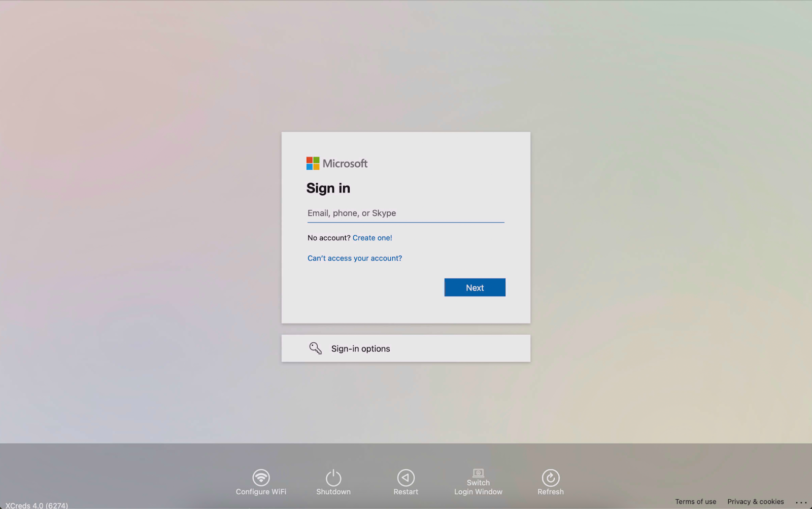Click the XCreds 4.0 (6274) version text
812x509 pixels.
tap(37, 505)
